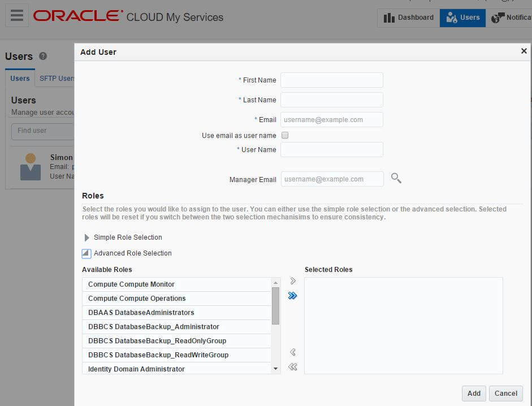Click the help icon beside Users heading
This screenshot has height=406, width=532.
43,56
